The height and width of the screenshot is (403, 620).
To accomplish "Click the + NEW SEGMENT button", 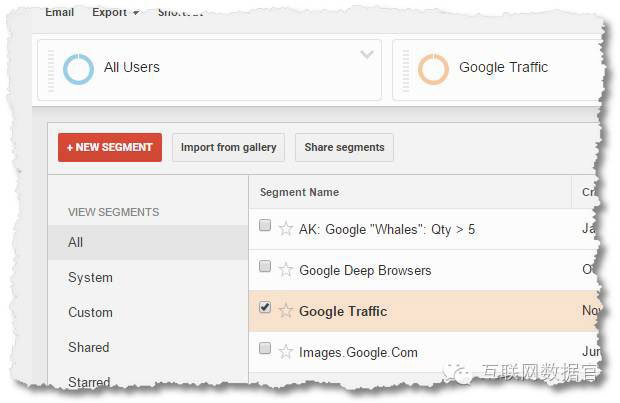I will point(109,147).
